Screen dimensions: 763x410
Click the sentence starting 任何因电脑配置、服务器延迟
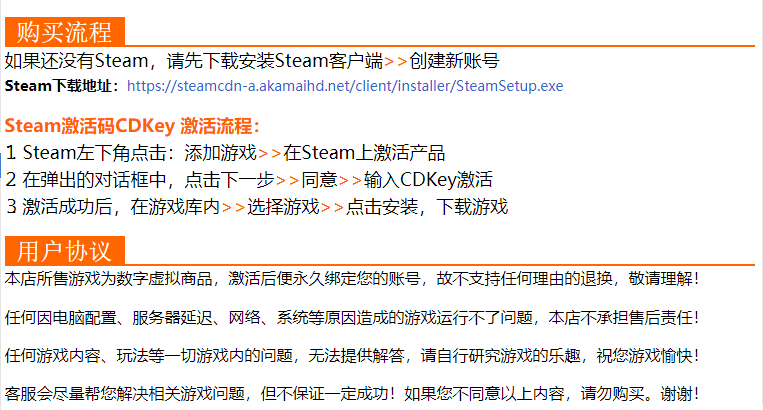pyautogui.click(x=352, y=318)
